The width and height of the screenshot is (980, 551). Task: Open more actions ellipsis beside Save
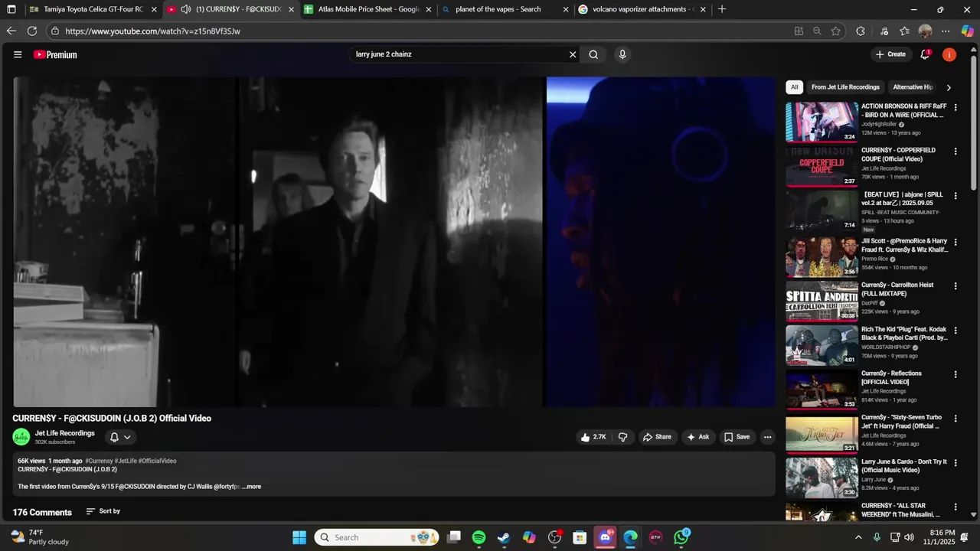pyautogui.click(x=767, y=437)
